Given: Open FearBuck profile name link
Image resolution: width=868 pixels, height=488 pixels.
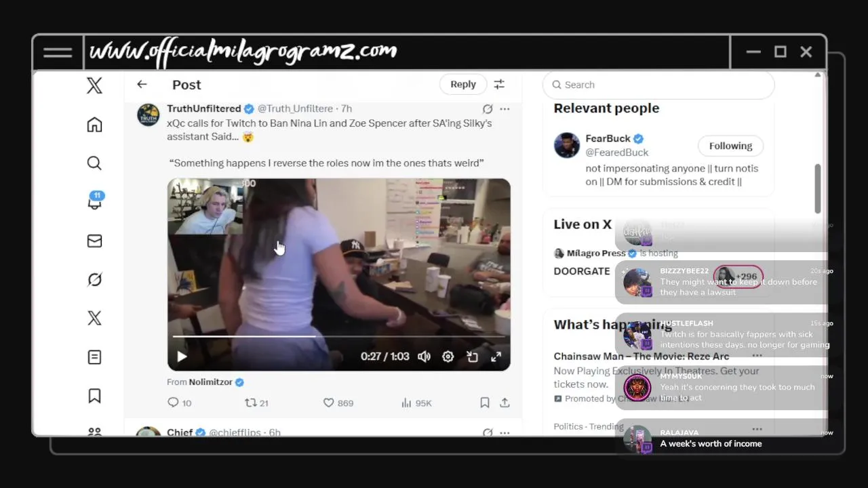Looking at the screenshot, I should click(608, 138).
